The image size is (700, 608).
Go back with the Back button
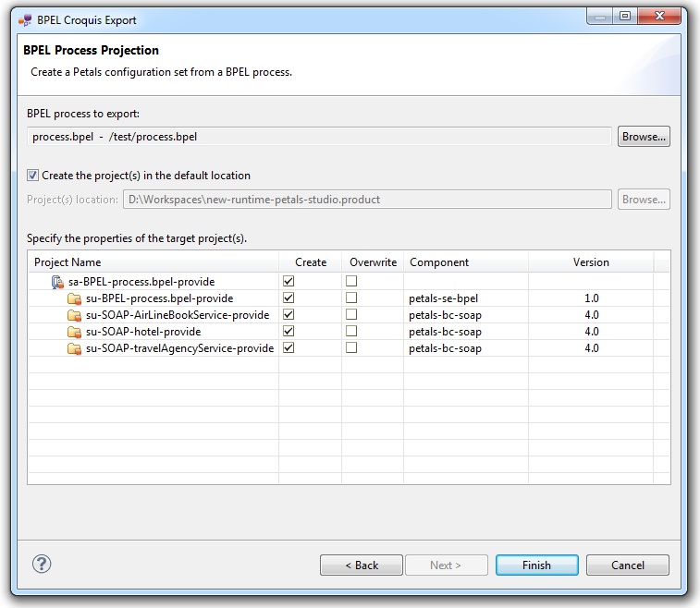point(361,565)
